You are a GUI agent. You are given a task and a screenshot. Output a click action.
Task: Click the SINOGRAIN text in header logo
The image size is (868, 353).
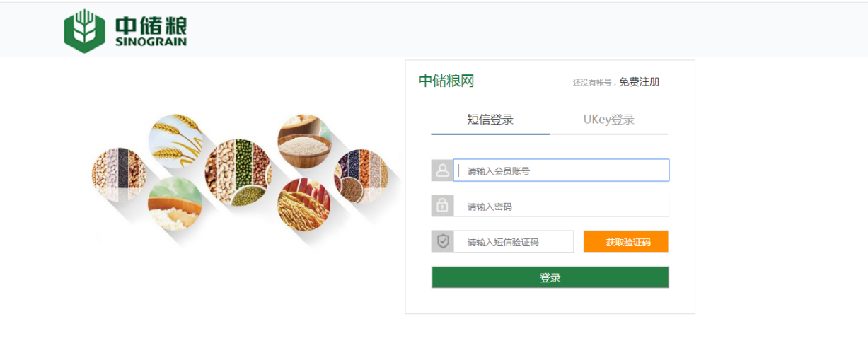(x=151, y=42)
